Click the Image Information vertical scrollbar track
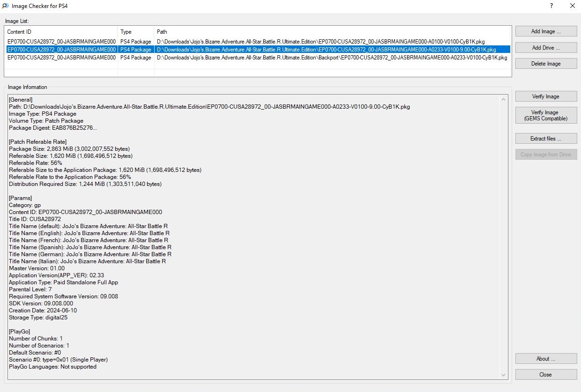The image size is (581, 392). click(x=504, y=237)
